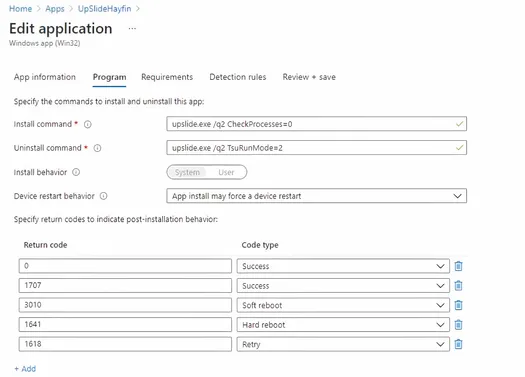Open code type dropdown for code 3010

tap(343, 305)
